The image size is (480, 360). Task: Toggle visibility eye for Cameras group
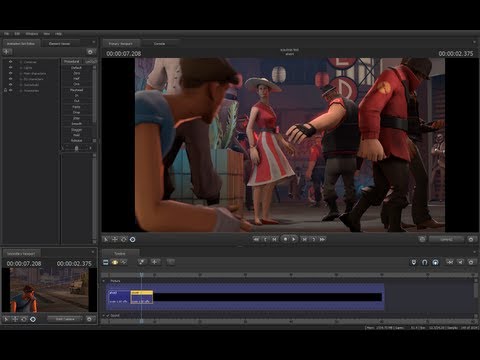coord(11,62)
